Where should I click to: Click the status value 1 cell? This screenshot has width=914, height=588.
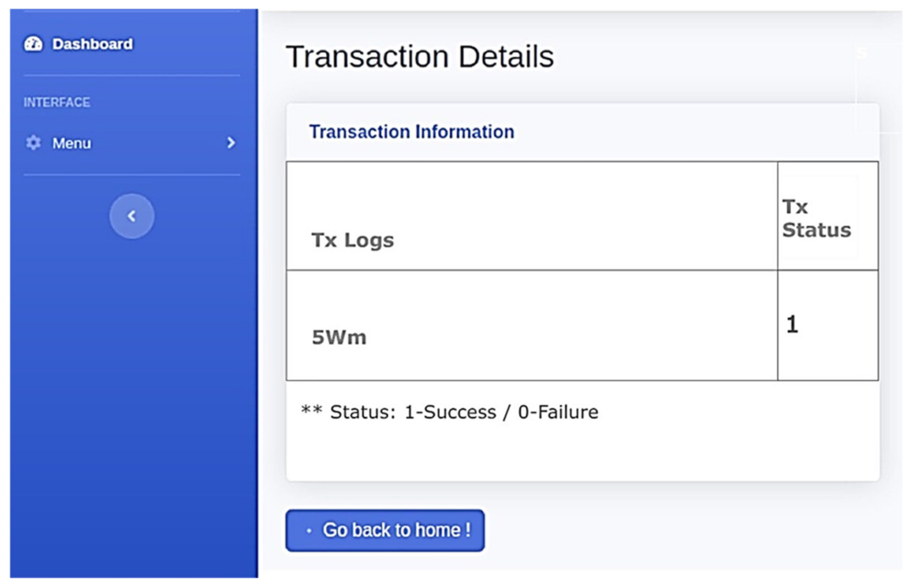pos(792,324)
